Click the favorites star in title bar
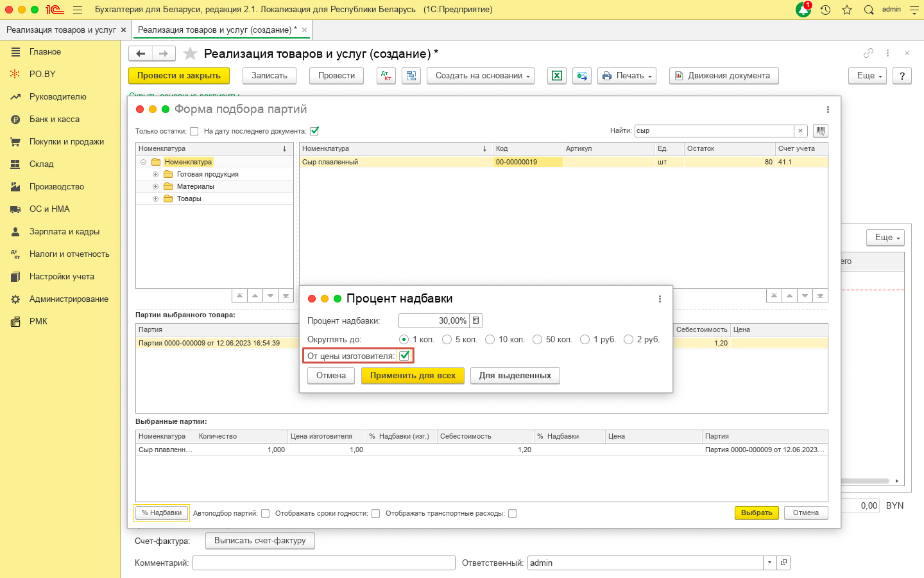 point(847,10)
